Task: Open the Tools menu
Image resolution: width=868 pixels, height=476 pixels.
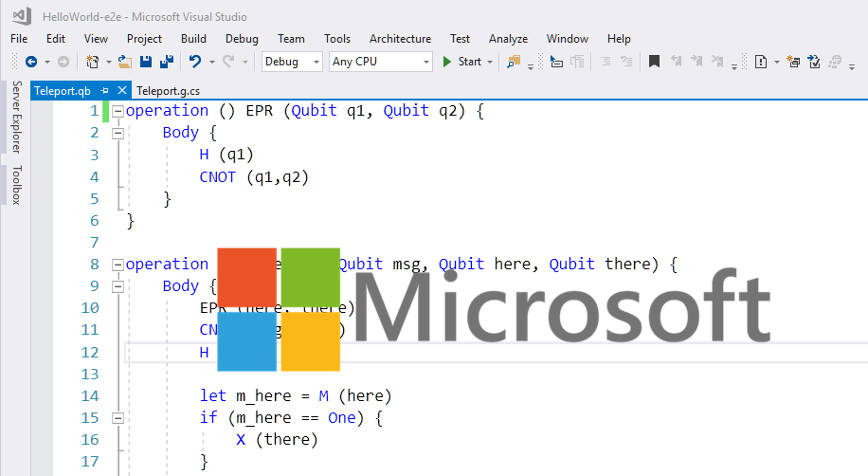Action: pyautogui.click(x=337, y=39)
